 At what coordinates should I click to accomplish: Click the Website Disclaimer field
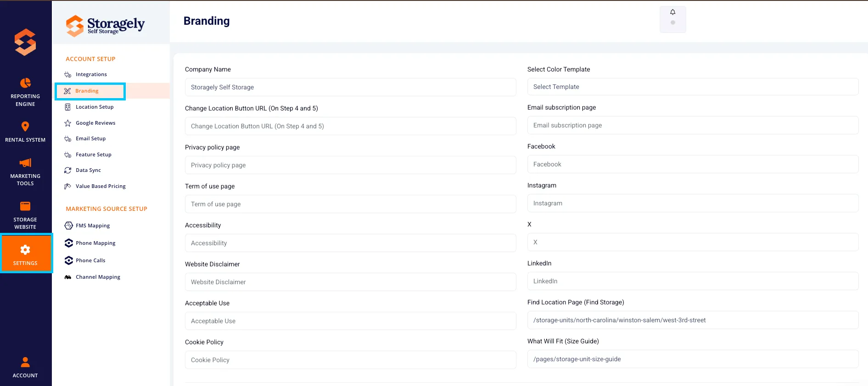[350, 282]
